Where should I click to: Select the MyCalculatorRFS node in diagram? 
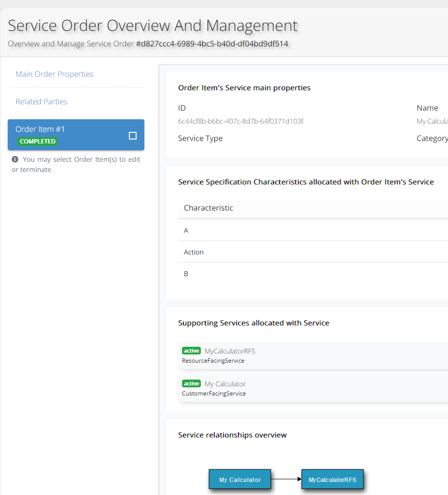[332, 480]
